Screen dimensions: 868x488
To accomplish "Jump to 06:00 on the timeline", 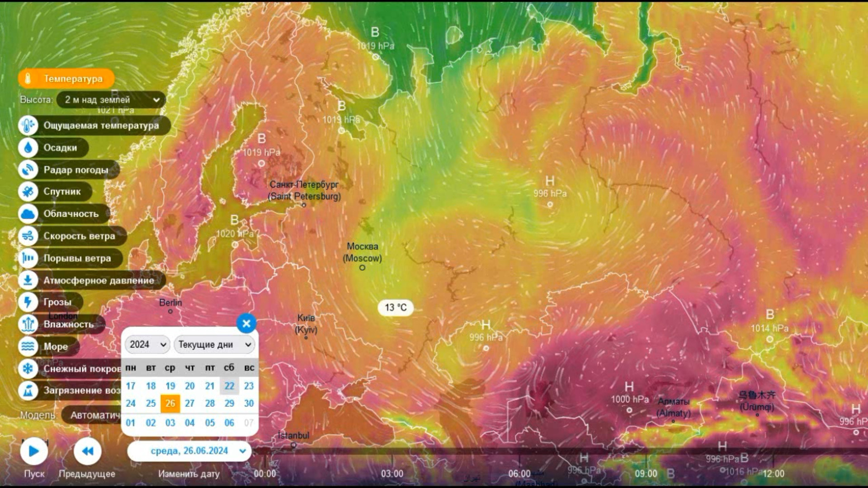I will [519, 474].
